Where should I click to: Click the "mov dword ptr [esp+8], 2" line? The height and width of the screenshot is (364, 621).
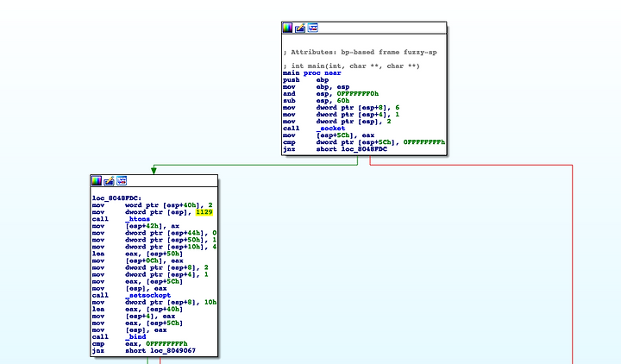point(150,267)
